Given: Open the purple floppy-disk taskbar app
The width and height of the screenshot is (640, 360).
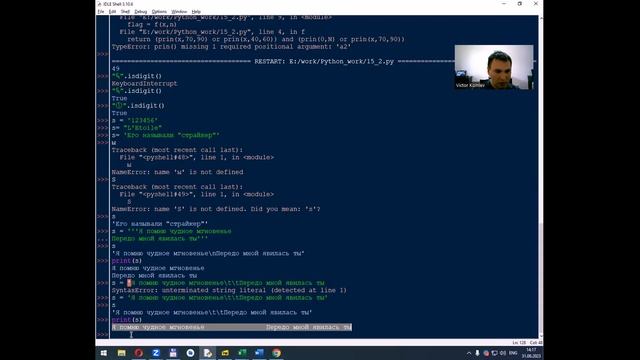Looking at the screenshot, I should coord(173,353).
